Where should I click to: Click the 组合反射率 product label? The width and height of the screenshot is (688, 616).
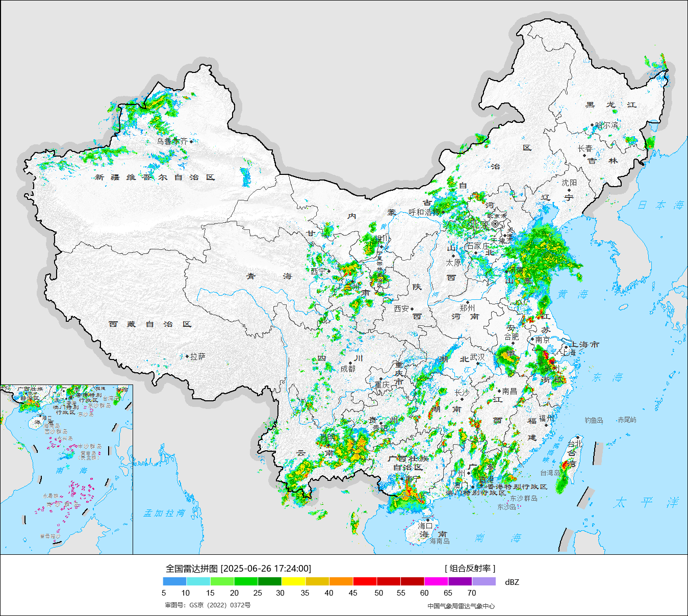470,569
